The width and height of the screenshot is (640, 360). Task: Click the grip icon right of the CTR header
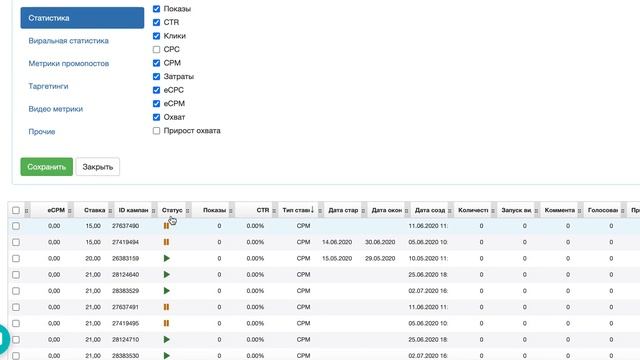274,211
